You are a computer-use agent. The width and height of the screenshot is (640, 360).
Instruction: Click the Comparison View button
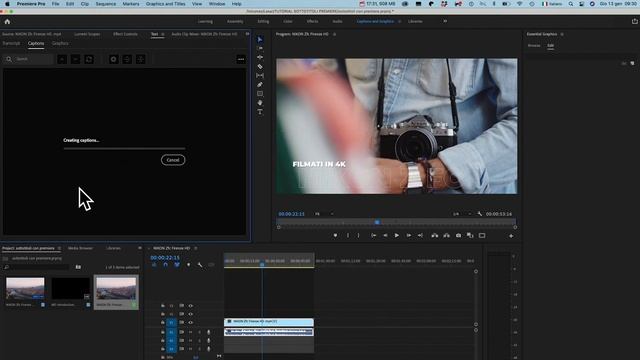pos(470,236)
